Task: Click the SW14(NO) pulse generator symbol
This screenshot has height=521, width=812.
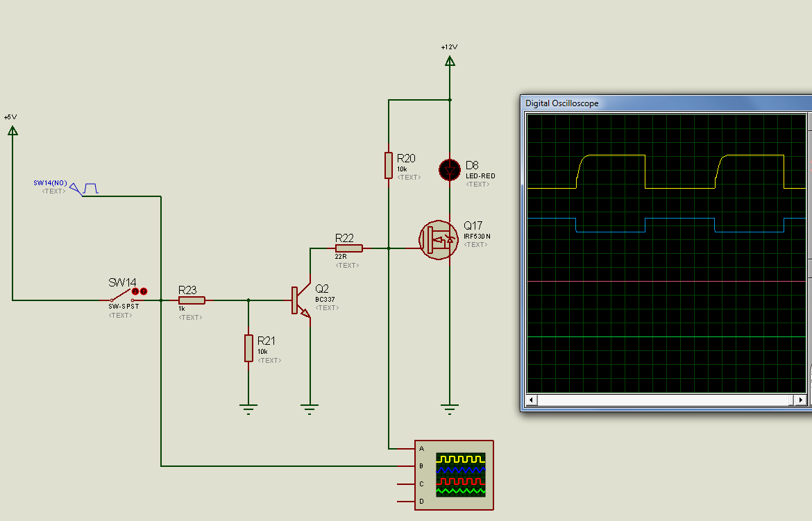Action: (x=76, y=188)
